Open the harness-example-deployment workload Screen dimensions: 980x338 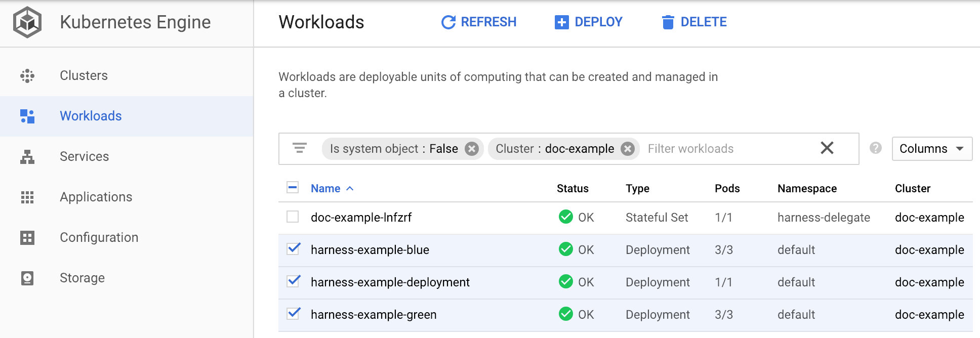click(x=390, y=282)
